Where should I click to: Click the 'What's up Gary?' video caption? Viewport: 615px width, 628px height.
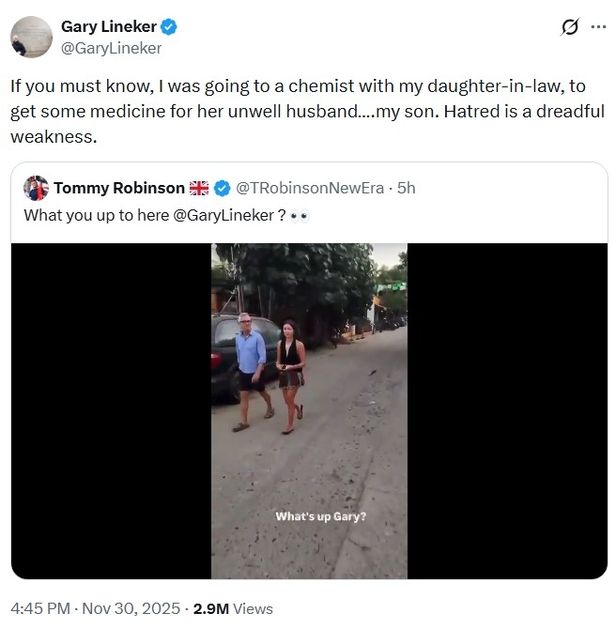click(x=321, y=517)
